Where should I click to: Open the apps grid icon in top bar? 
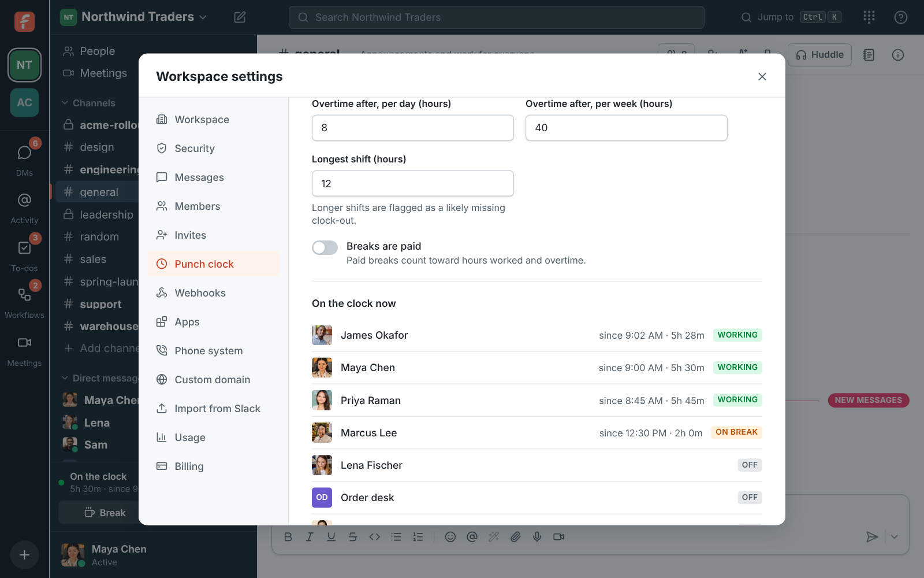point(869,17)
